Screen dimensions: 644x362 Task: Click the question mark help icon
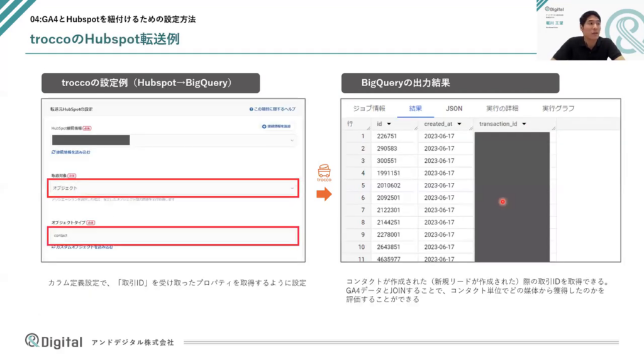pos(251,109)
